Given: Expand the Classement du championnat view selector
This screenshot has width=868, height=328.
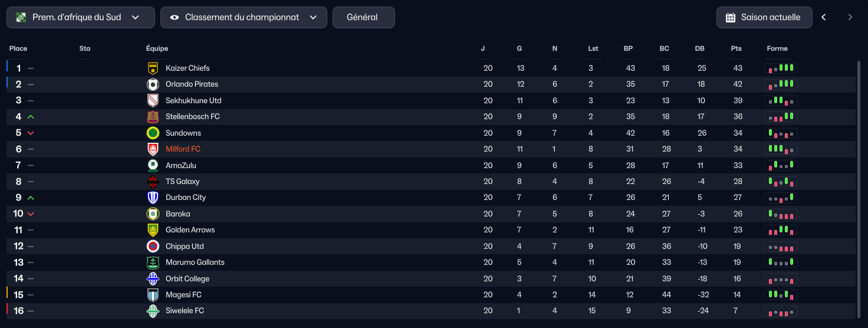Looking at the screenshot, I should pos(244,18).
